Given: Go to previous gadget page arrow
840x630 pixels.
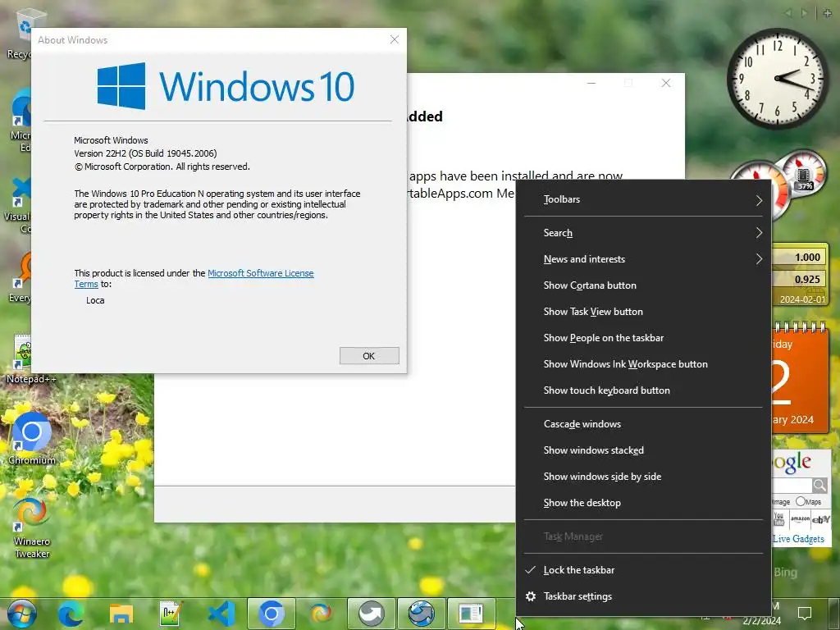Looking at the screenshot, I should pyautogui.click(x=787, y=13).
